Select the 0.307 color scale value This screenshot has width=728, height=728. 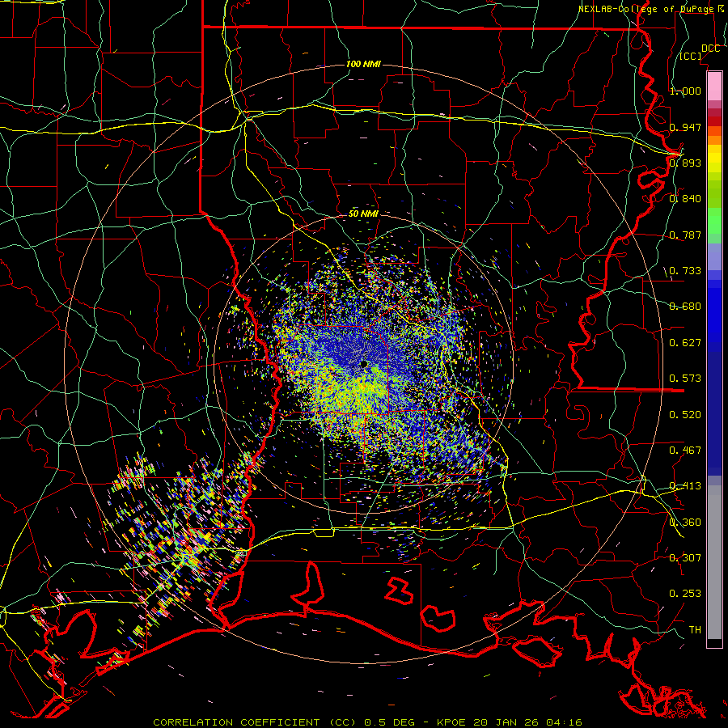click(x=685, y=558)
